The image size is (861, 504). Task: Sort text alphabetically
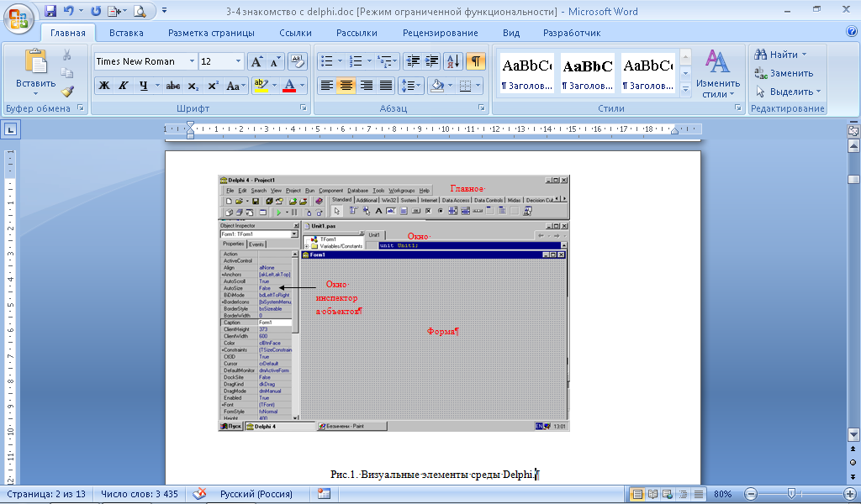click(x=453, y=61)
